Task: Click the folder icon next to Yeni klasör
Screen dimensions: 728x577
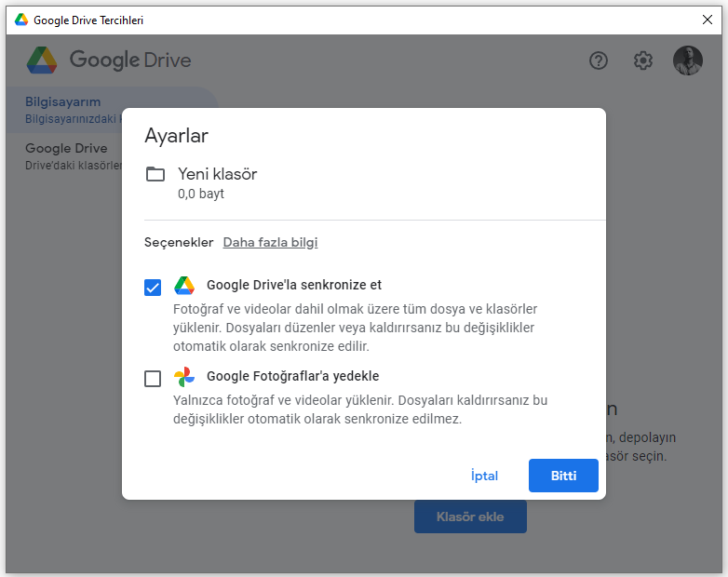Action: click(x=155, y=175)
